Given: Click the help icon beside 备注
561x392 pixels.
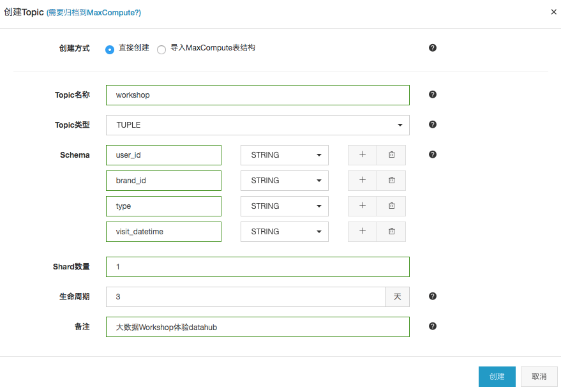Looking at the screenshot, I should click(433, 326).
